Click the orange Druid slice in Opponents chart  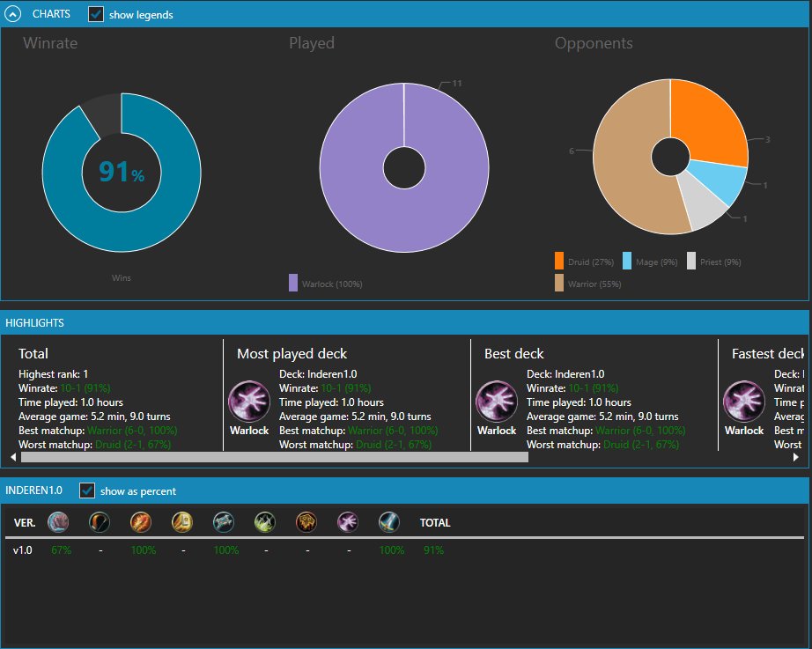712,124
